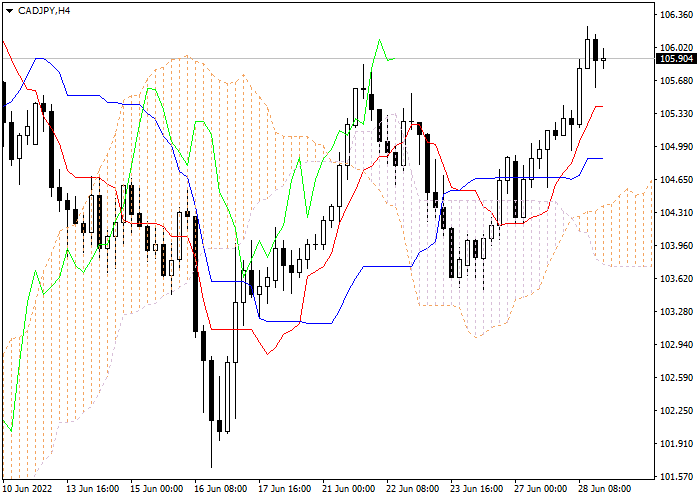Select the CADJPY,H4 chart title

tap(44, 10)
